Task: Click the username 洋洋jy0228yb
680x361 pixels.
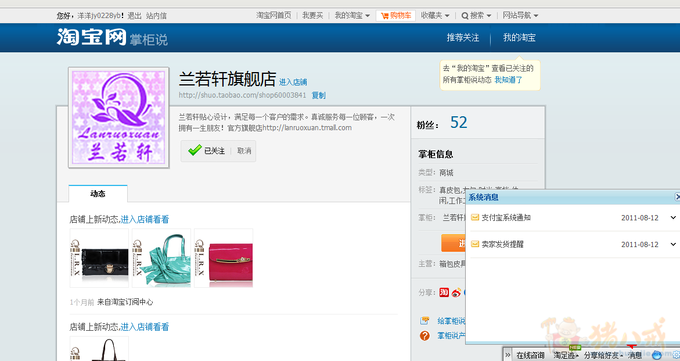Action: click(100, 16)
